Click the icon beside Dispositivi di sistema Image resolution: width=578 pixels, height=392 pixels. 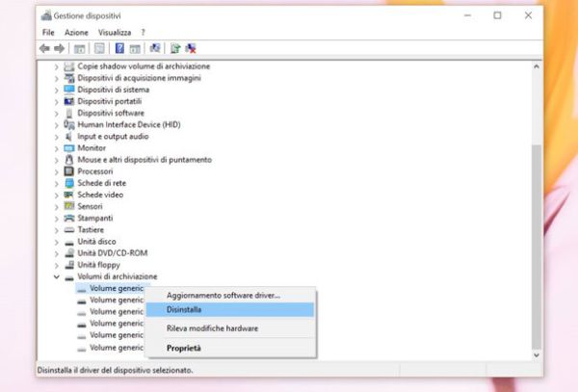coord(69,90)
